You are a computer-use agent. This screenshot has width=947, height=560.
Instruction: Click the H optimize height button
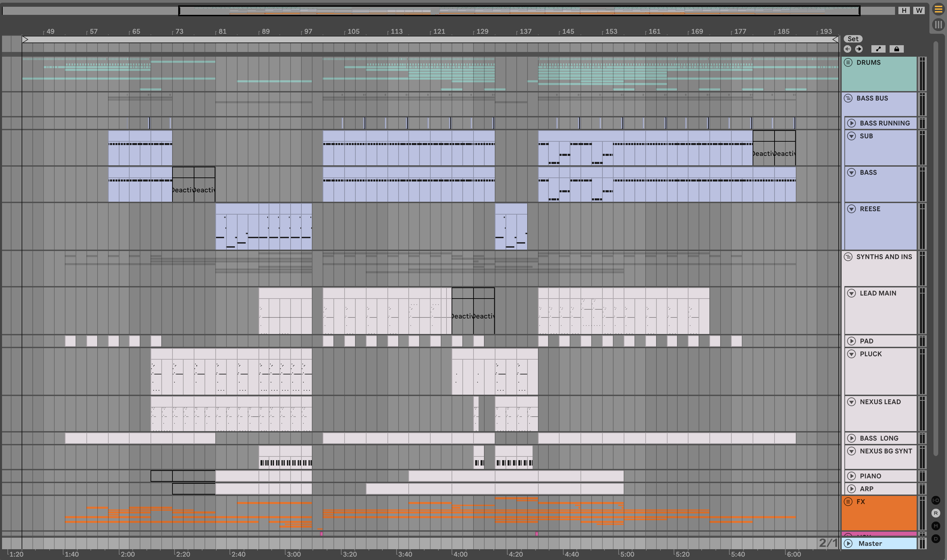904,10
